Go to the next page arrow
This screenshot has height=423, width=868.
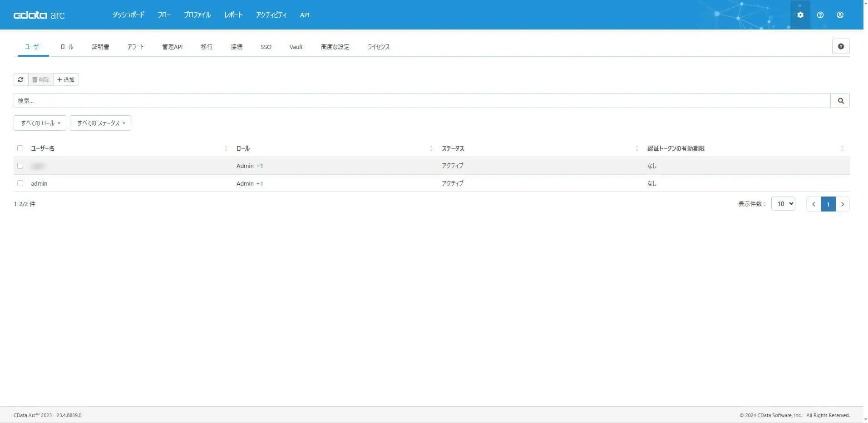tap(843, 204)
